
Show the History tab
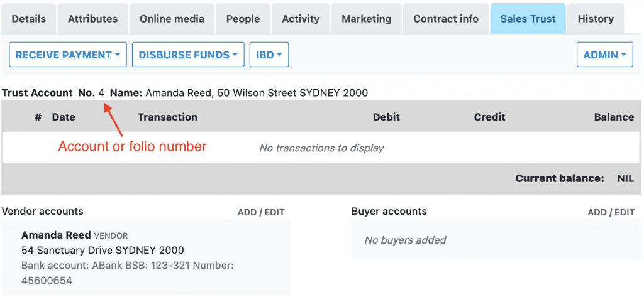click(595, 19)
